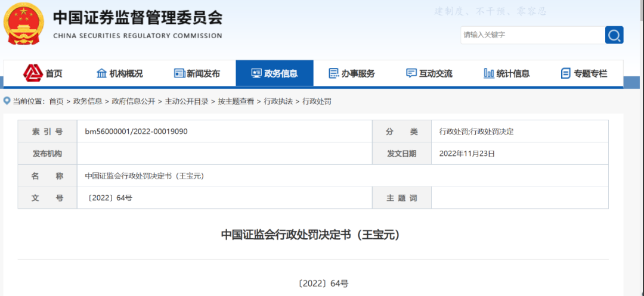Click the newspaper icon beside 新闻发布
Viewport: 644px width, 296px height.
click(x=179, y=73)
